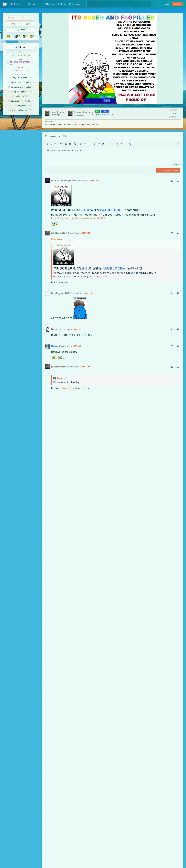Click the reaction with count 4 under muscular_engineer

(54, 224)
